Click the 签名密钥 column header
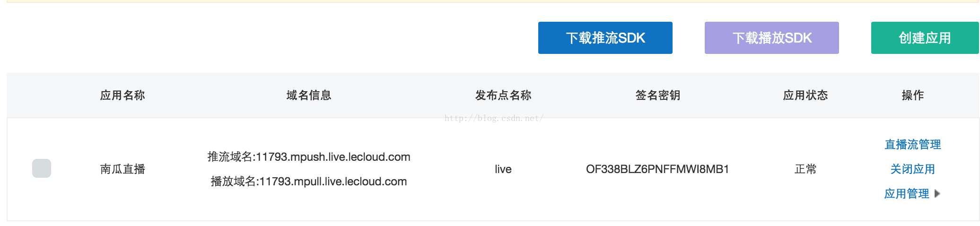The height and width of the screenshot is (226, 980). pos(658,95)
